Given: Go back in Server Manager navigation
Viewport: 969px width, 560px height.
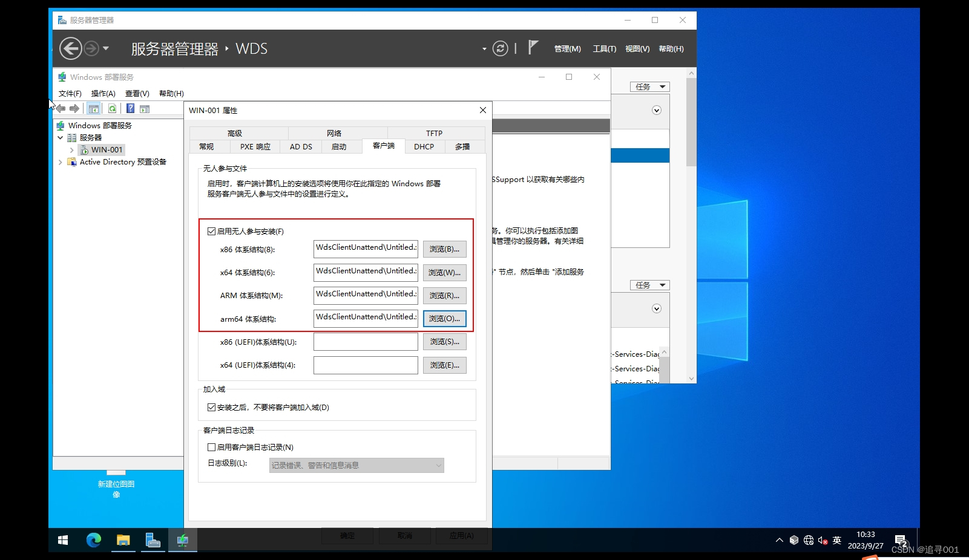Looking at the screenshot, I should 71,48.
